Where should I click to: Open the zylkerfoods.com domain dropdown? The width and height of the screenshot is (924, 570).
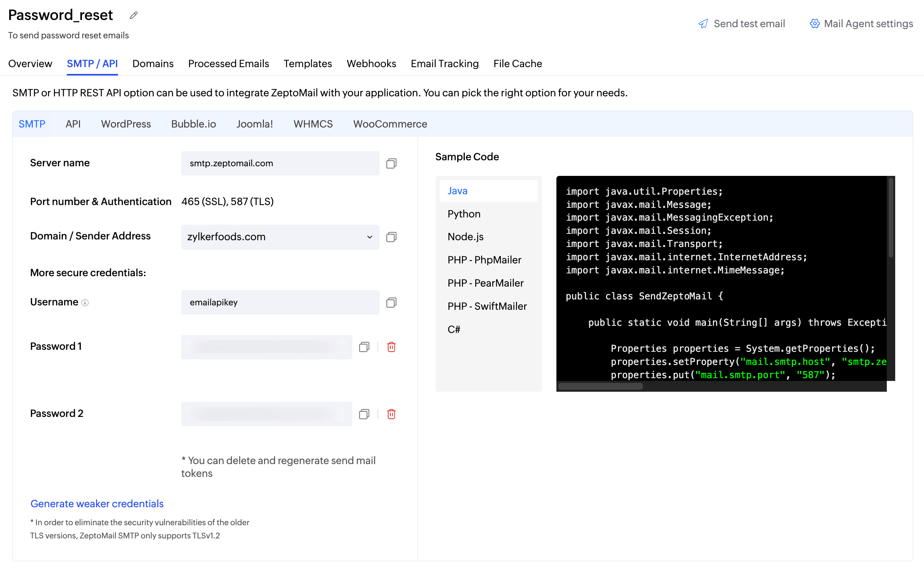tap(280, 237)
